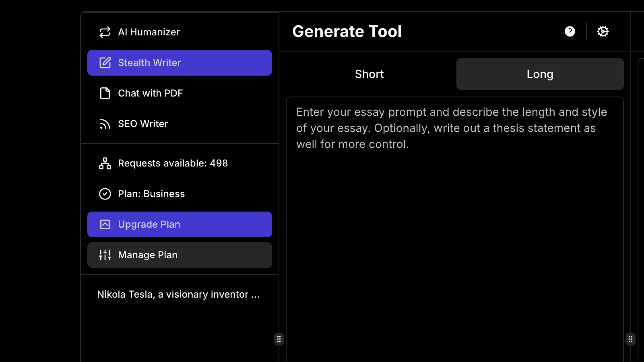Click the Manage Plan button
Viewport: 644px width, 362px height.
180,255
